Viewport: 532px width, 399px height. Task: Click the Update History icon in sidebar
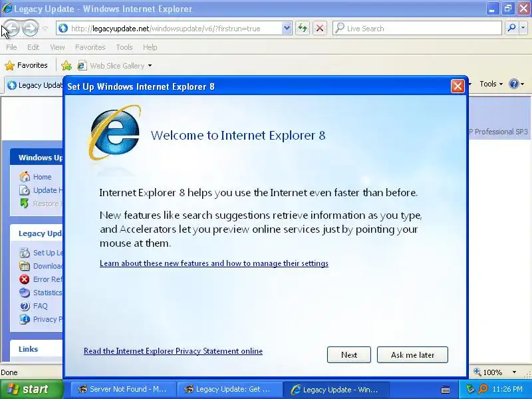point(25,190)
